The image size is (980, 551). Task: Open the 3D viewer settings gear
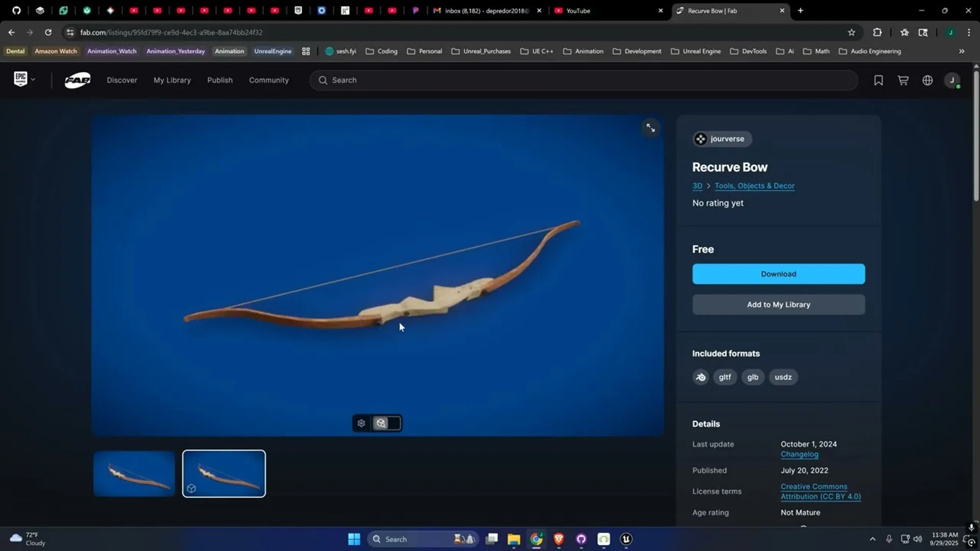[x=361, y=423]
